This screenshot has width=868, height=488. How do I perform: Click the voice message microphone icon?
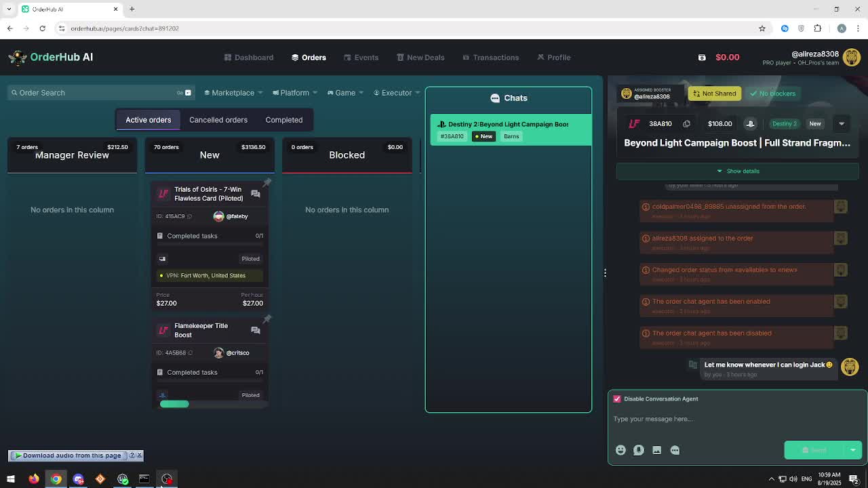[x=639, y=450]
